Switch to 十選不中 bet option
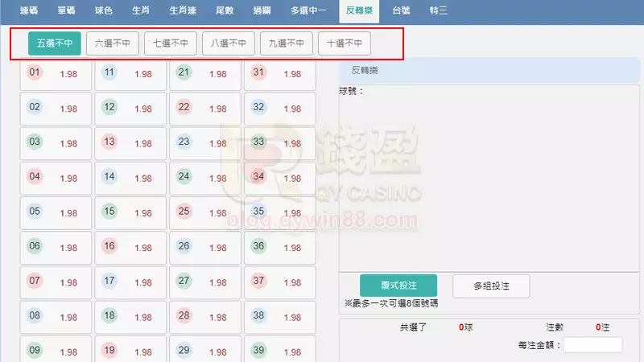Image resolution: width=644 pixels, height=362 pixels. [345, 43]
